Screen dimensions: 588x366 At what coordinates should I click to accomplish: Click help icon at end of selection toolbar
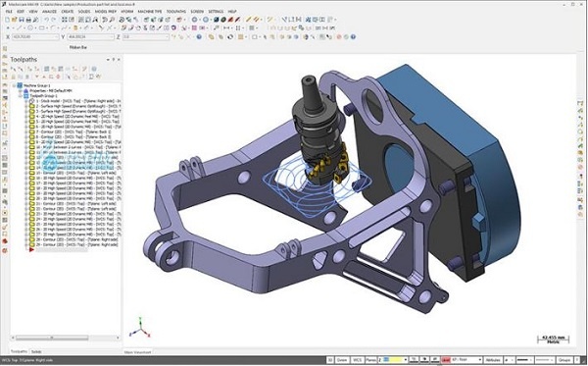click(x=354, y=36)
